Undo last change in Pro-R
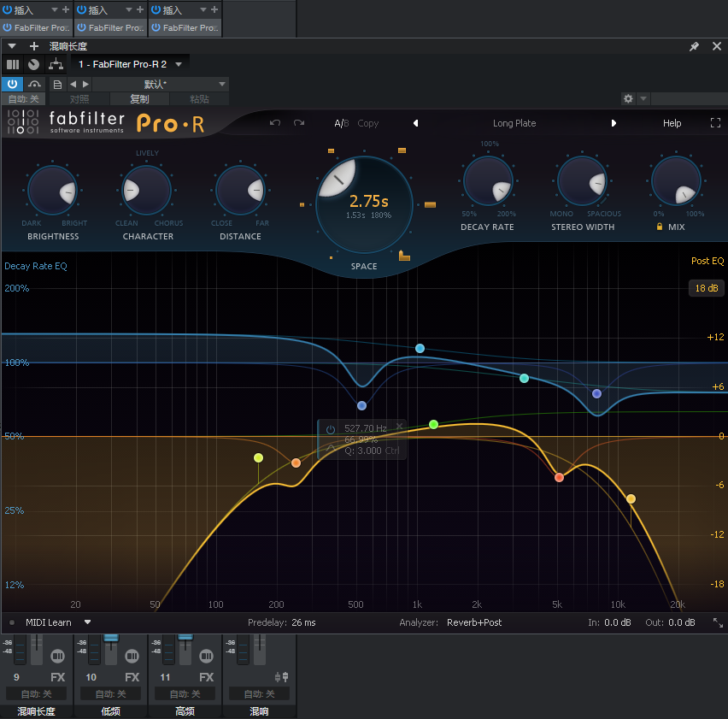Viewport: 728px width, 719px height. coord(275,123)
